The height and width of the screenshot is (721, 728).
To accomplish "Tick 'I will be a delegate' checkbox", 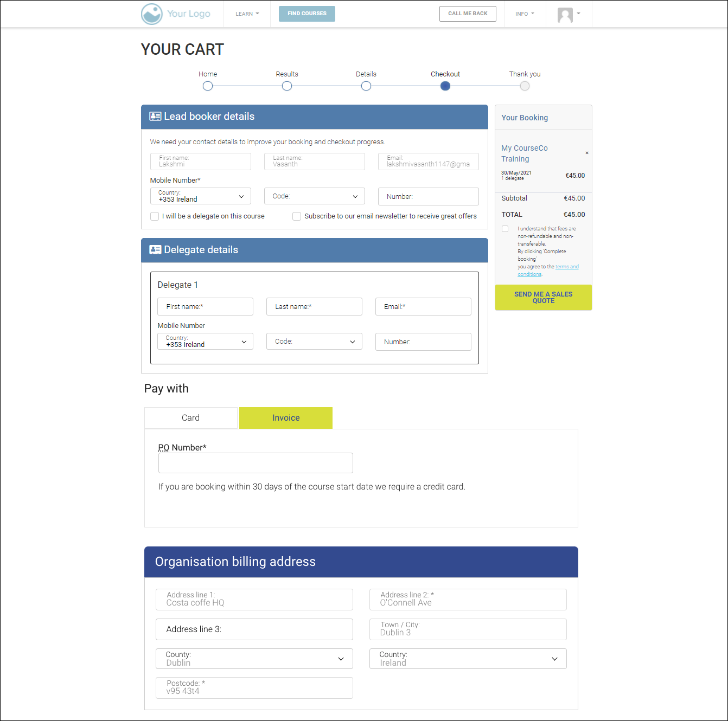I will (x=155, y=216).
